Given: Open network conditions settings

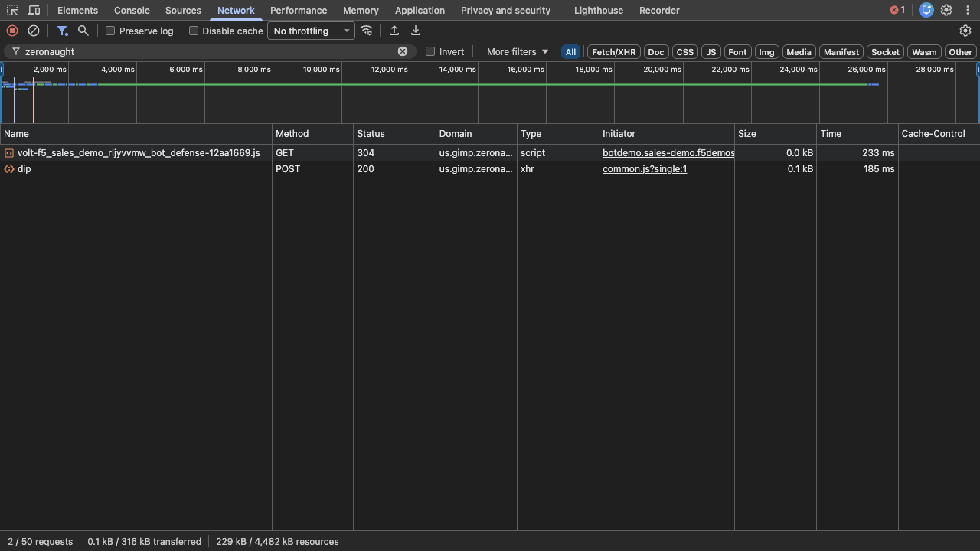Looking at the screenshot, I should point(367,31).
